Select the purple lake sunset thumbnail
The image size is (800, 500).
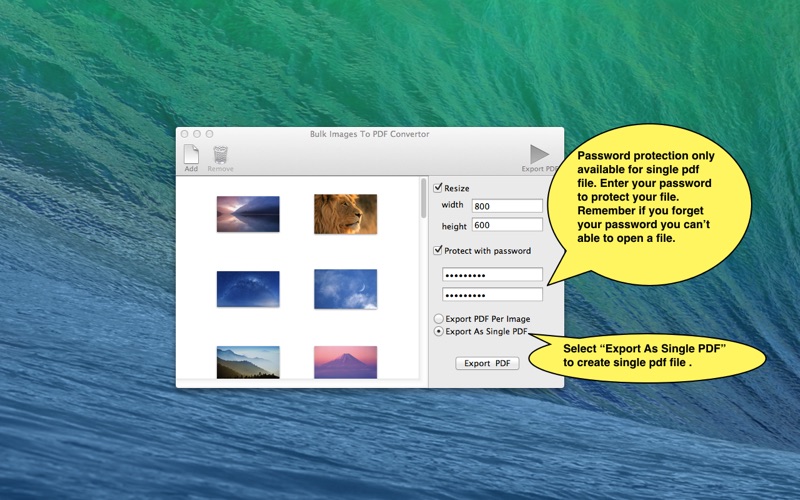click(x=248, y=214)
